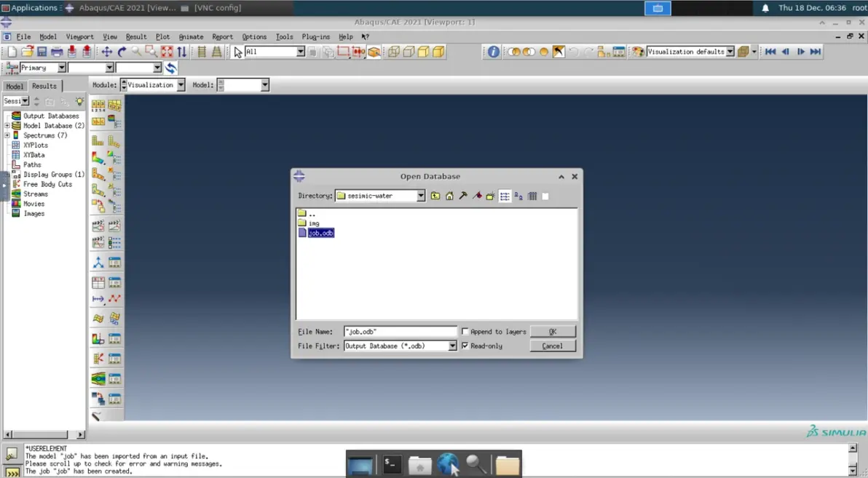Click OK to open the database
The image size is (868, 478).
tap(553, 331)
